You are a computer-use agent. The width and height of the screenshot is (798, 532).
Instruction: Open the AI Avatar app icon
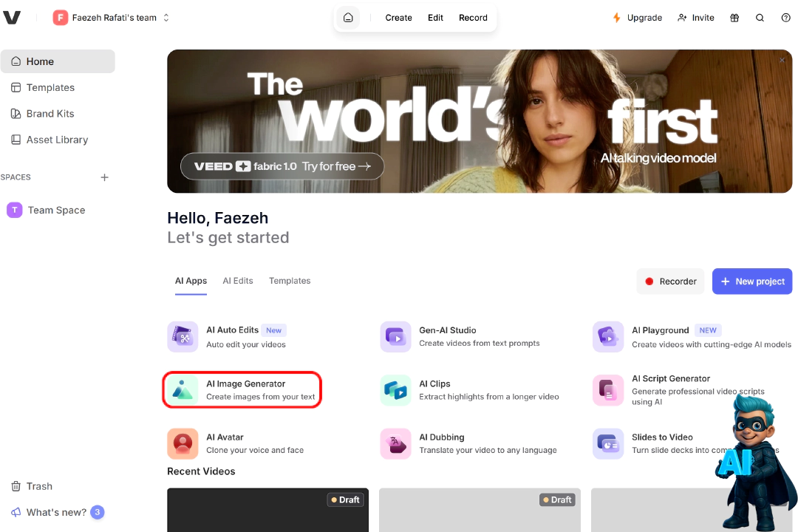pyautogui.click(x=183, y=443)
